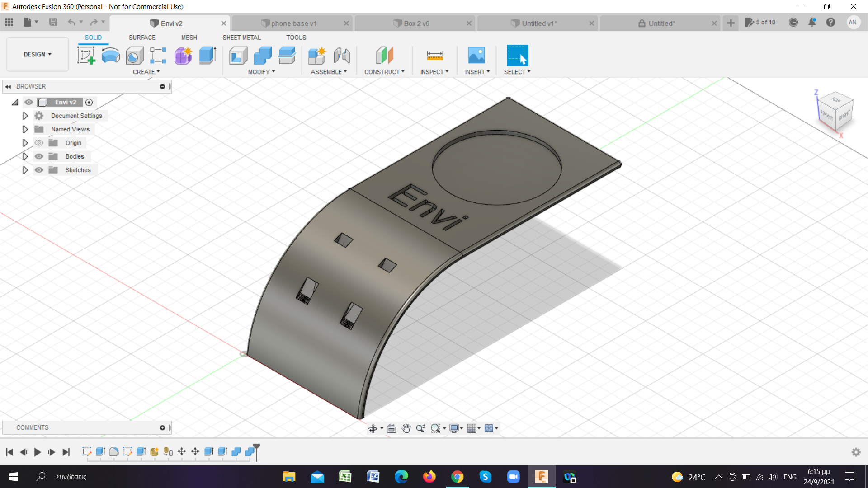This screenshot has height=488, width=868.
Task: Undo the last action
Action: [x=71, y=23]
